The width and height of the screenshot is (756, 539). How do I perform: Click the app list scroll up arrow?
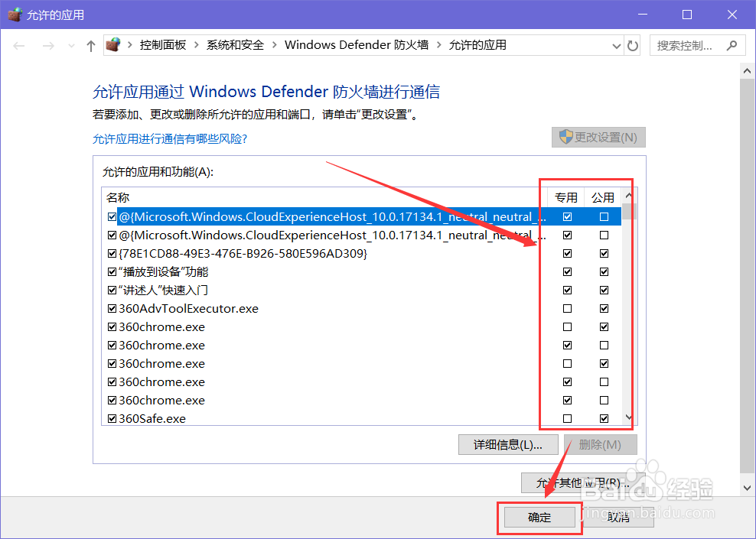pyautogui.click(x=629, y=196)
